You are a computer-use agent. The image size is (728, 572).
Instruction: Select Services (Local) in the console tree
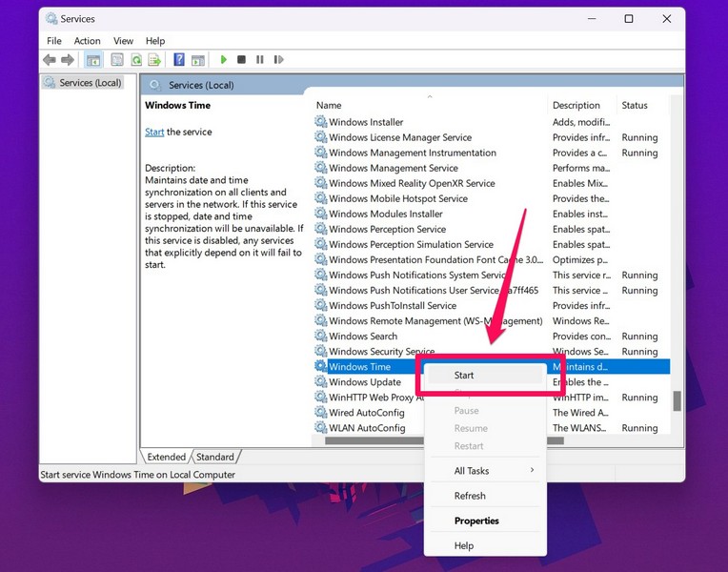pos(90,83)
